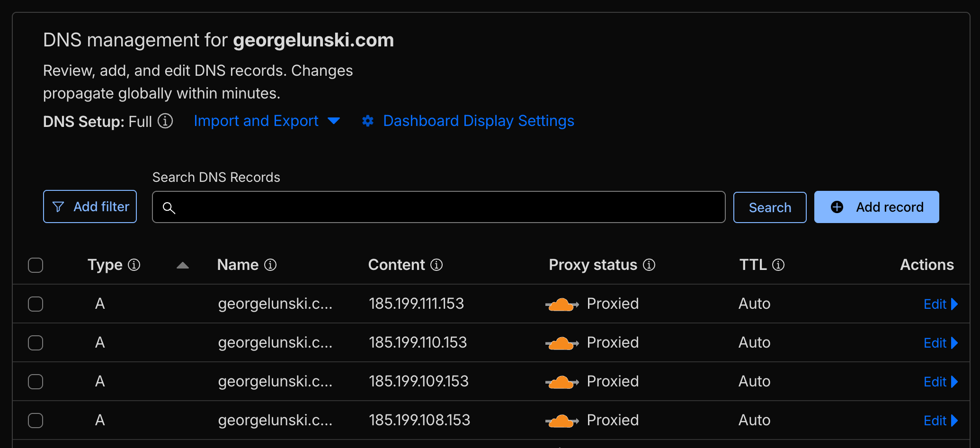Screen dimensions: 980x448
Task: Click the Type column info icon
Action: coord(134,265)
